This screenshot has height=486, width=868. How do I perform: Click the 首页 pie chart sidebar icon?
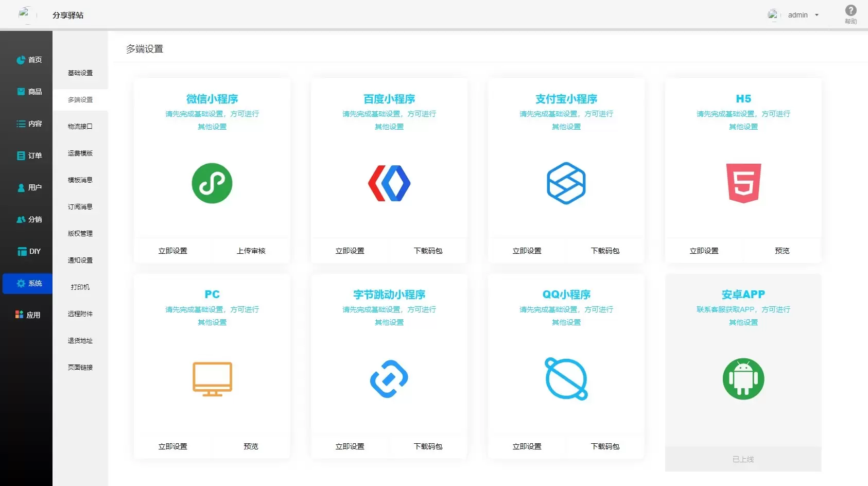click(21, 60)
